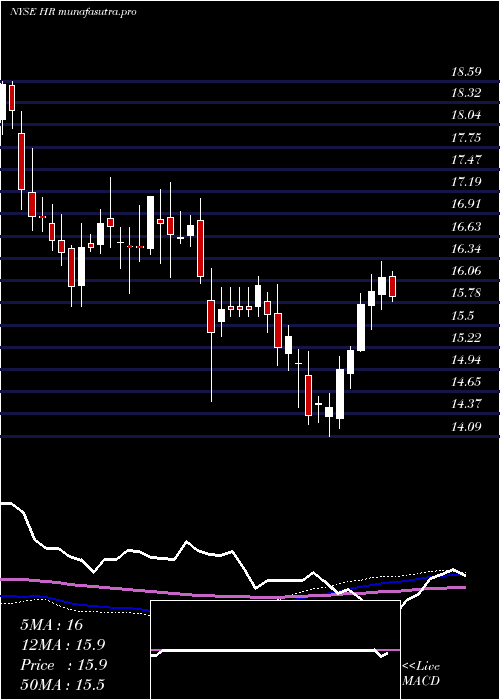Screen dimensions: 500x700
Task: Select the 15.78 price axis label
Action: click(467, 293)
